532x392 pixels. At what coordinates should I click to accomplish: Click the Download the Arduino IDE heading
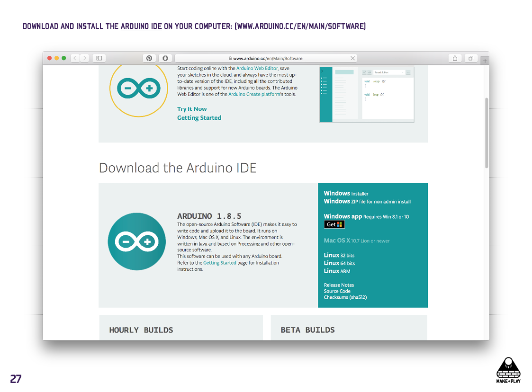tap(178, 168)
